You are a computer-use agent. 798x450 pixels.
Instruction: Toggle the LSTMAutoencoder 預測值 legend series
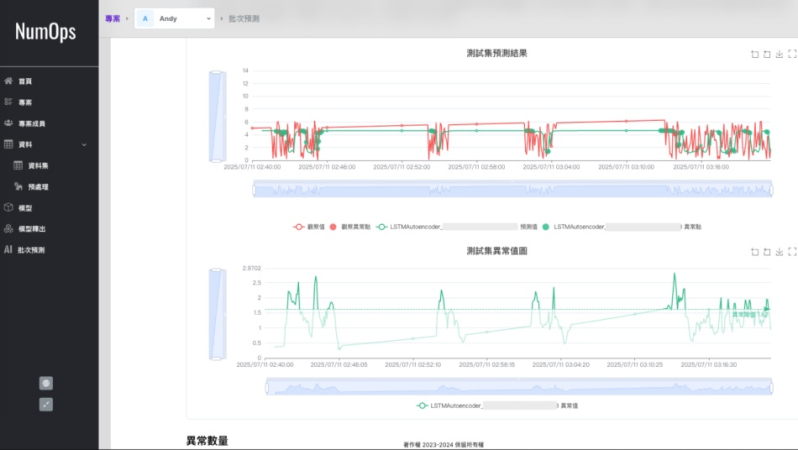tap(457, 227)
